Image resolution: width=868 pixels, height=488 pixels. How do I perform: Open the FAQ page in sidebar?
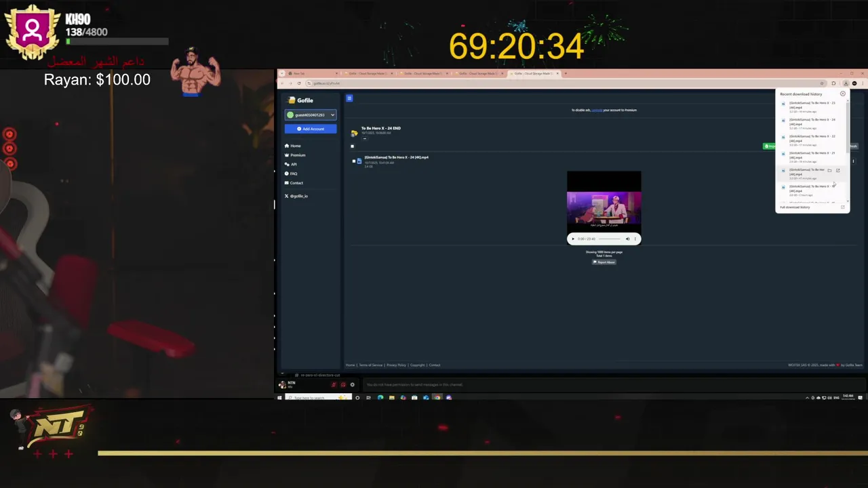pos(291,174)
